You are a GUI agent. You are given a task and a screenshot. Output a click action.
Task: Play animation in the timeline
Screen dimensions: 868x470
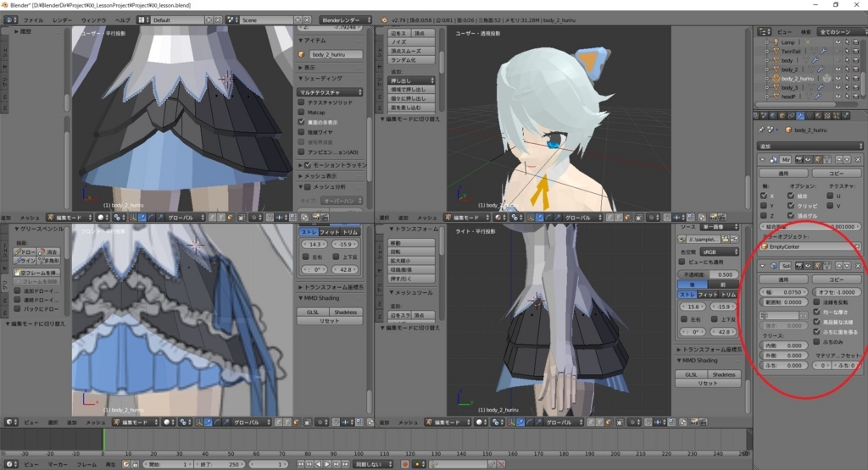[x=327, y=464]
